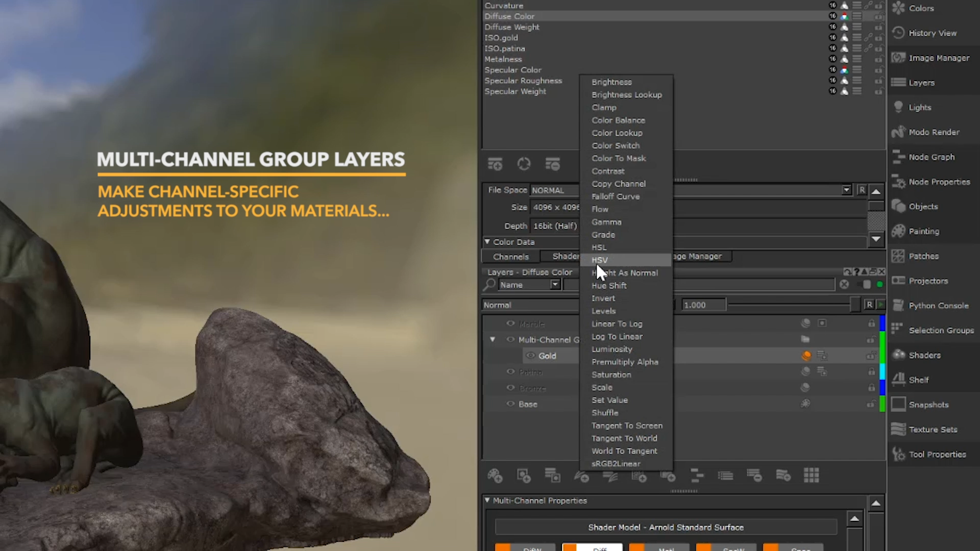Viewport: 980px width, 551px height.
Task: Open the Node Graph palette icon
Action: coord(898,157)
